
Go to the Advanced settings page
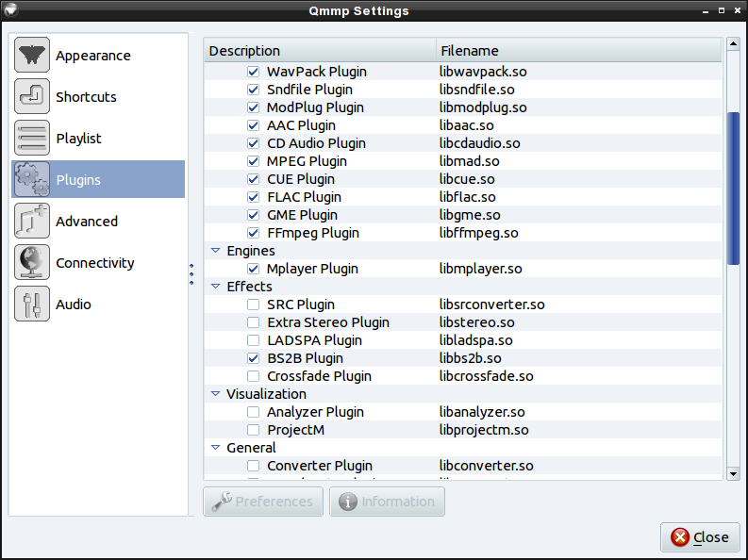coord(98,222)
